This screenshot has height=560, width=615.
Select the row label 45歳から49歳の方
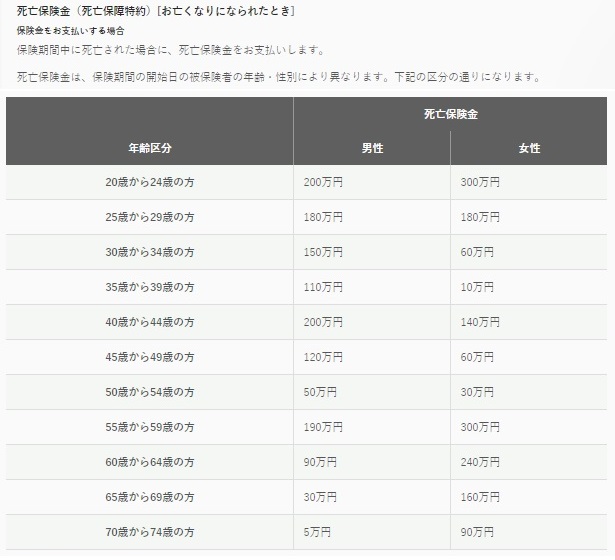[150, 357]
